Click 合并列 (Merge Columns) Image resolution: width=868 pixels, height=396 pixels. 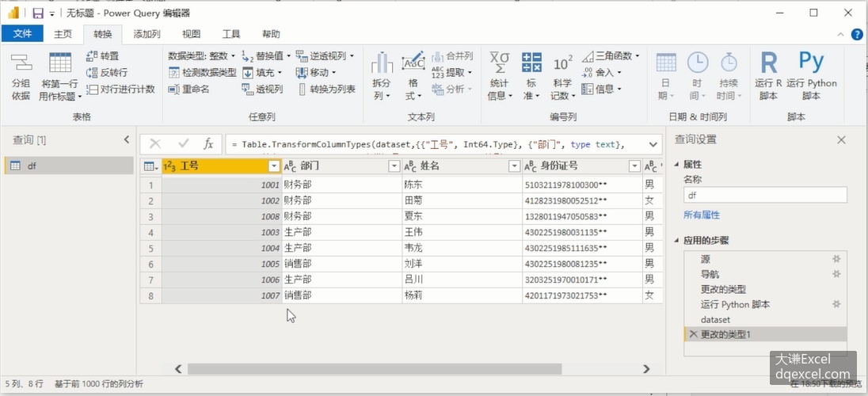[x=452, y=56]
